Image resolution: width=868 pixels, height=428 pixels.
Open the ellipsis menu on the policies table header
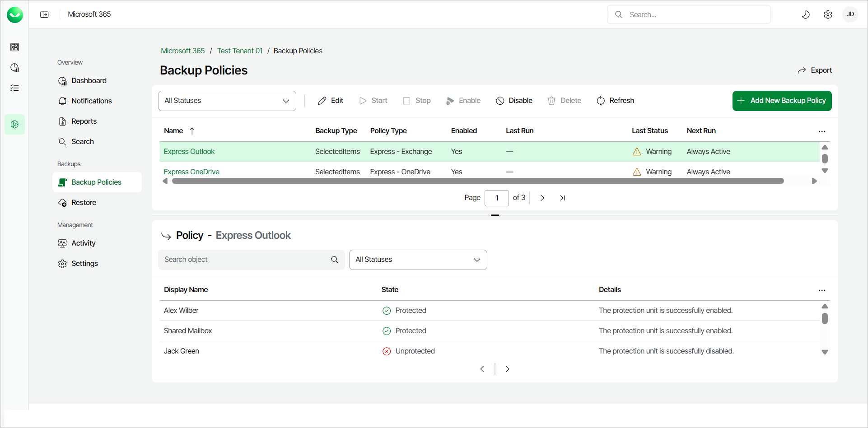[821, 131]
